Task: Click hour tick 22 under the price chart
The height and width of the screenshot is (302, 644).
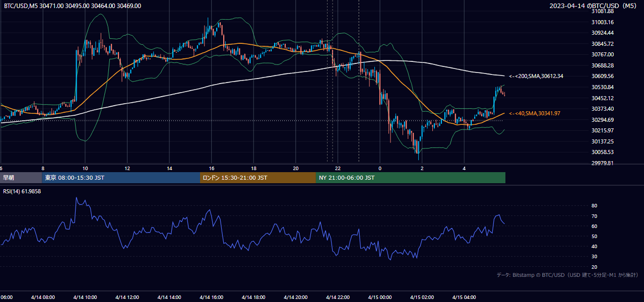Action: coord(338,168)
